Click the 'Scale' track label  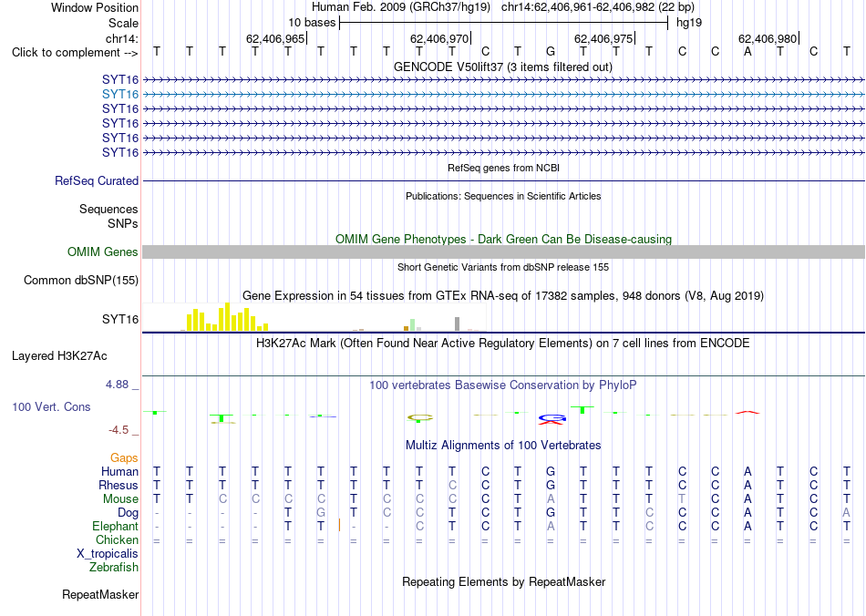coord(124,24)
